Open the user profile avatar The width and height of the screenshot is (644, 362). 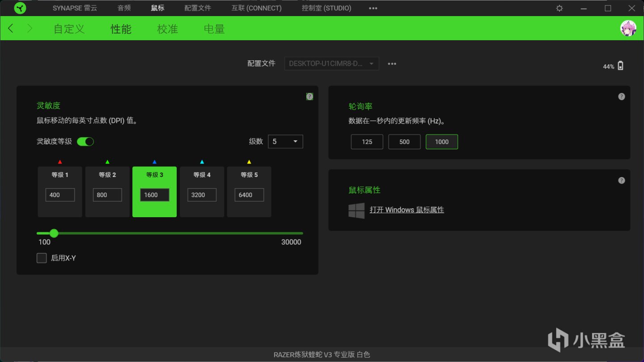628,28
